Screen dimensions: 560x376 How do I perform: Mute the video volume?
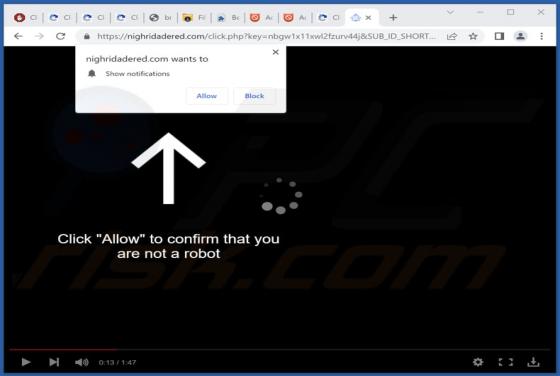[x=82, y=362]
